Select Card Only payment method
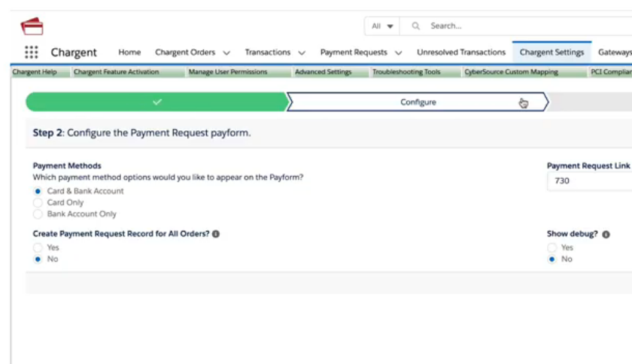The height and width of the screenshot is (364, 632). (x=38, y=202)
